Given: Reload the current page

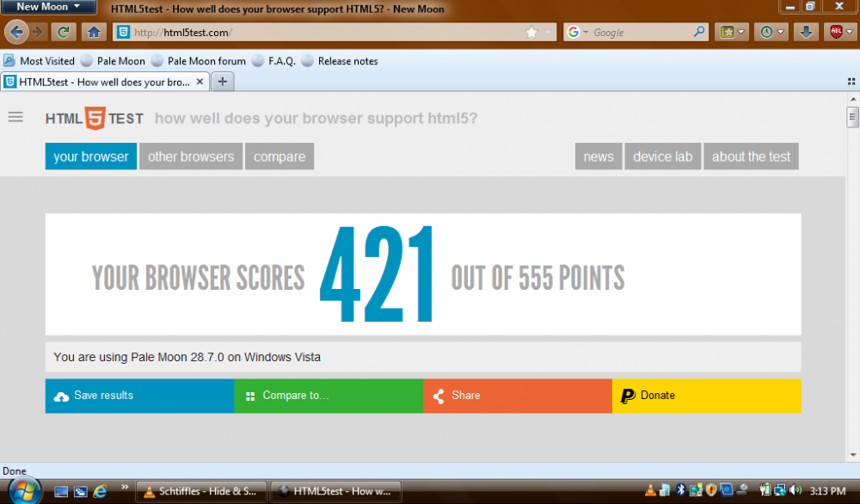Looking at the screenshot, I should coord(62,31).
